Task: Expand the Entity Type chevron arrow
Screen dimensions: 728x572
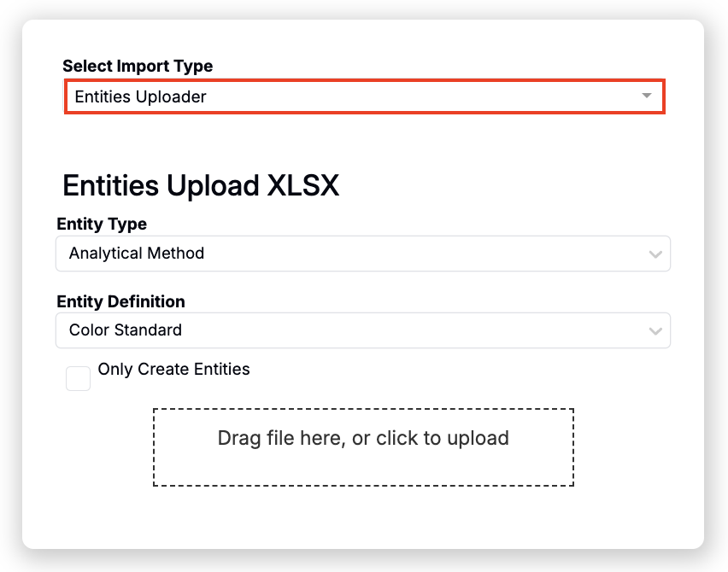Action: [655, 254]
